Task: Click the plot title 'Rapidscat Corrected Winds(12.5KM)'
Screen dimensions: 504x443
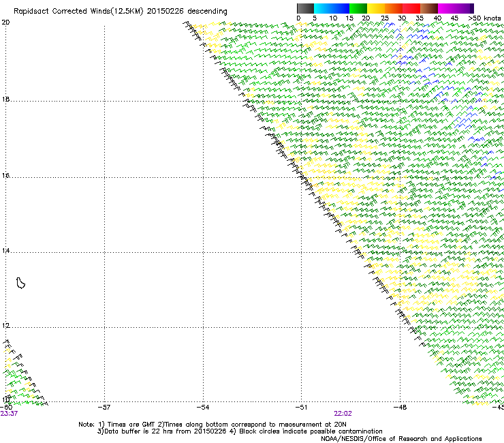Action: (78, 12)
